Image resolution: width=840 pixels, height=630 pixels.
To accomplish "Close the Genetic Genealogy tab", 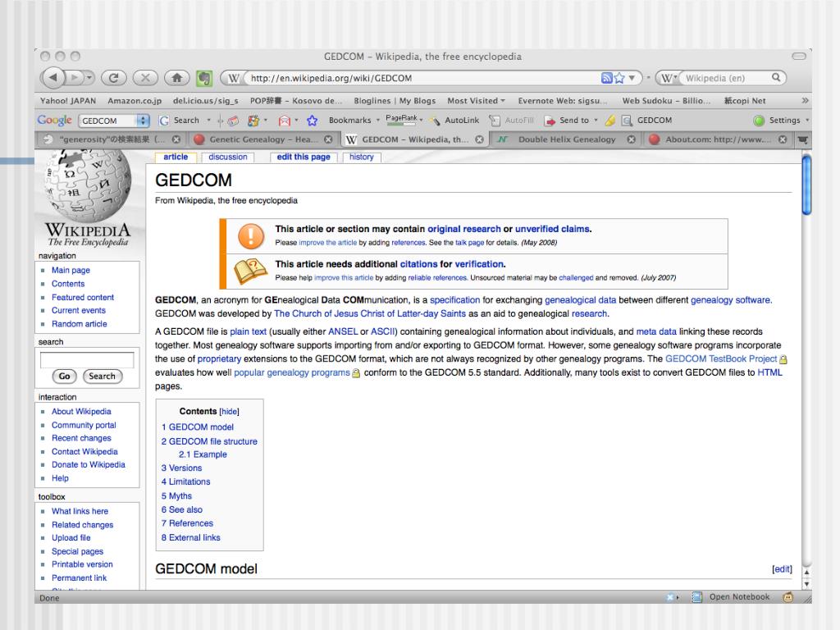I will tap(328, 139).
